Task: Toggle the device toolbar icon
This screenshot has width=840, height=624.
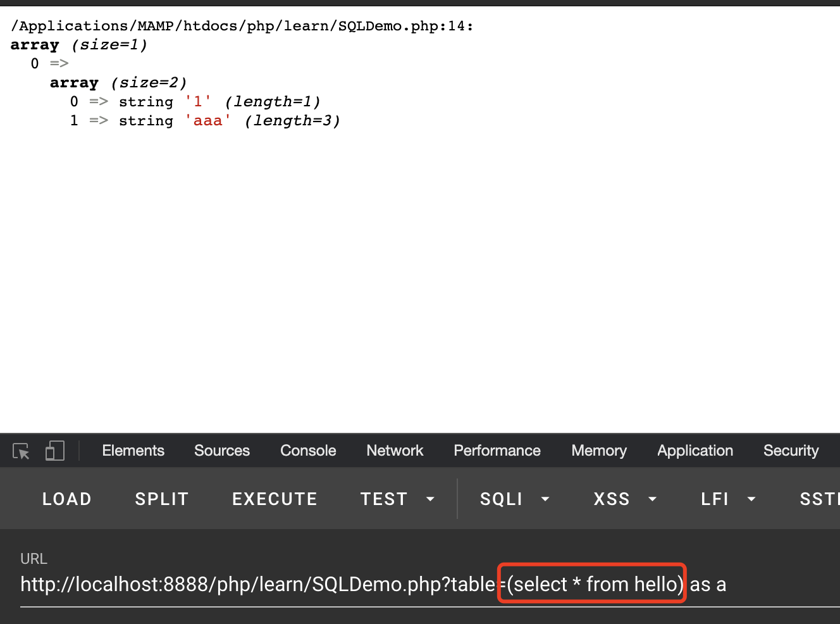Action: click(55, 451)
